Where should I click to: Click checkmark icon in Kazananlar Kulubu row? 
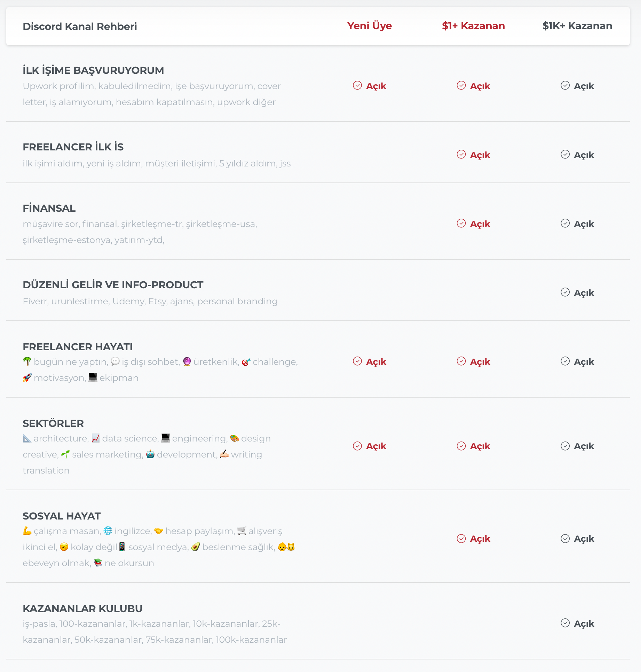tap(565, 623)
